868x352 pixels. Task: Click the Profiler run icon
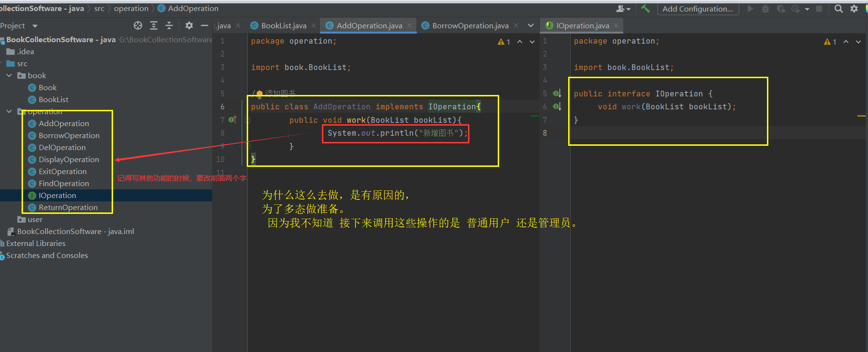pyautogui.click(x=796, y=9)
